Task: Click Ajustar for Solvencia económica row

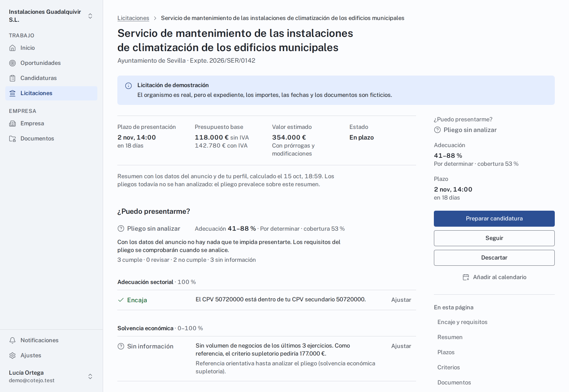Action: [x=401, y=346]
